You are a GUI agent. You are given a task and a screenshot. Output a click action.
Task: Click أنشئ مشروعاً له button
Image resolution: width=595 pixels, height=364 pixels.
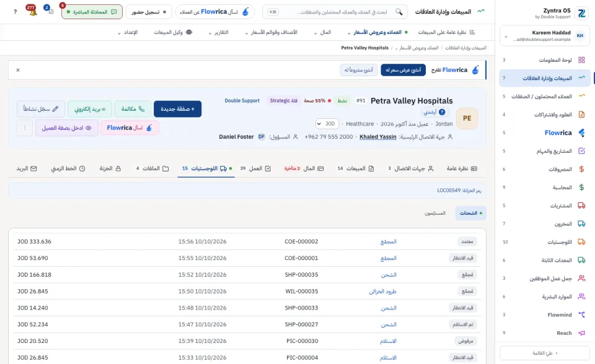coord(359,70)
